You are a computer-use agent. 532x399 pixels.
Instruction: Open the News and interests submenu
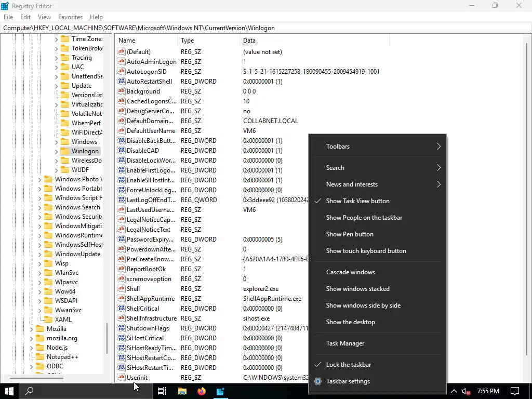(x=377, y=184)
